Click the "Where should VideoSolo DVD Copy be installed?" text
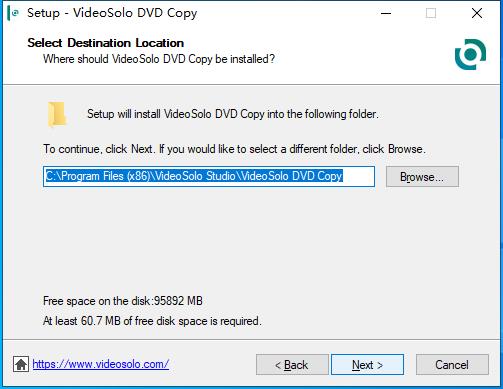503x389 pixels. tap(159, 59)
